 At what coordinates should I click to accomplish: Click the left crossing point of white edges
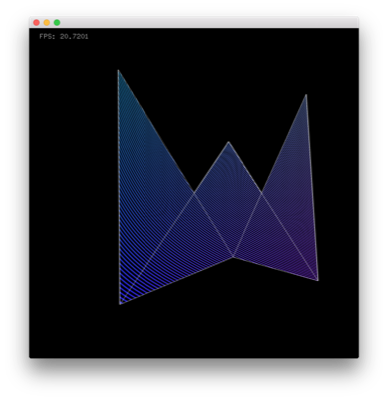(x=194, y=192)
